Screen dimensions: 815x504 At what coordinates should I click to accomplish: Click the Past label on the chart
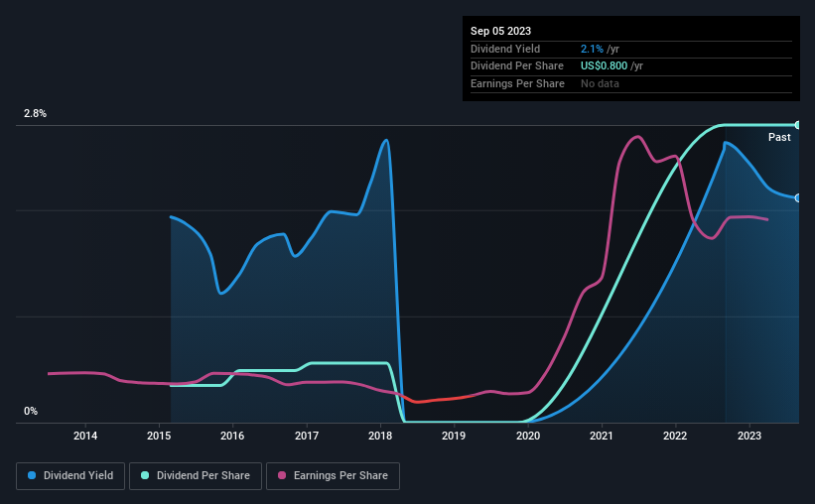point(779,137)
